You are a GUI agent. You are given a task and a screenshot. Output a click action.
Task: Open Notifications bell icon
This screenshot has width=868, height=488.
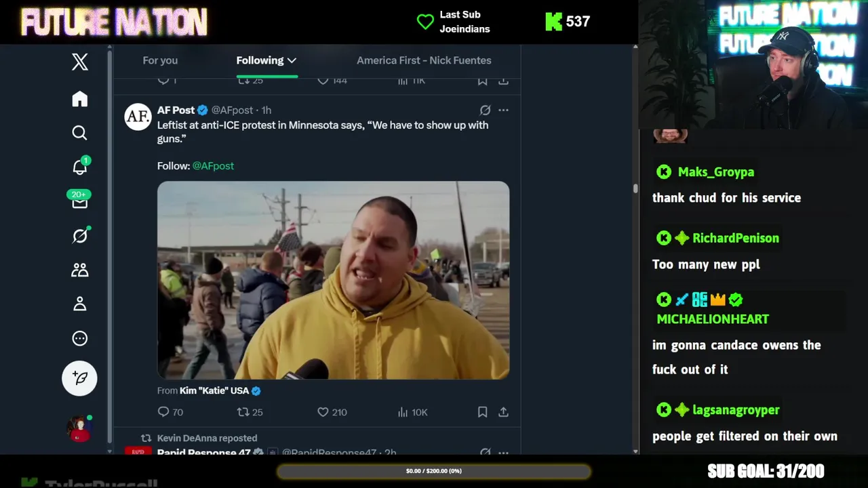[80, 167]
